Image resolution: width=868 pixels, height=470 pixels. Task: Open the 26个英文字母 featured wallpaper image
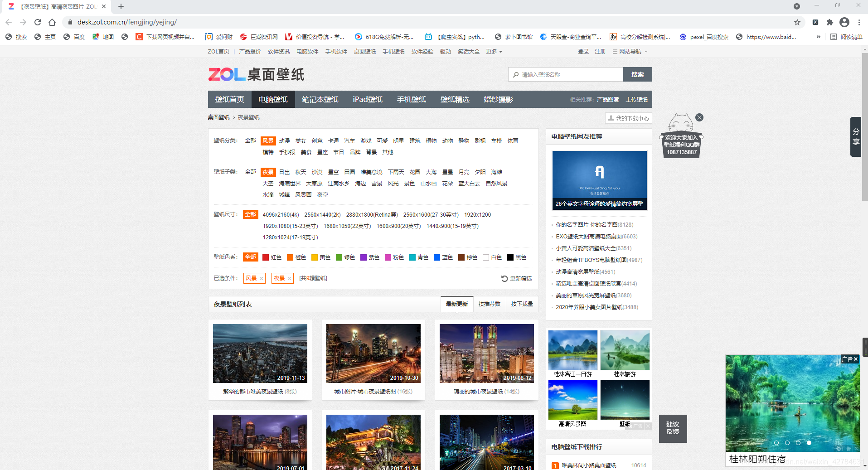[x=599, y=180]
